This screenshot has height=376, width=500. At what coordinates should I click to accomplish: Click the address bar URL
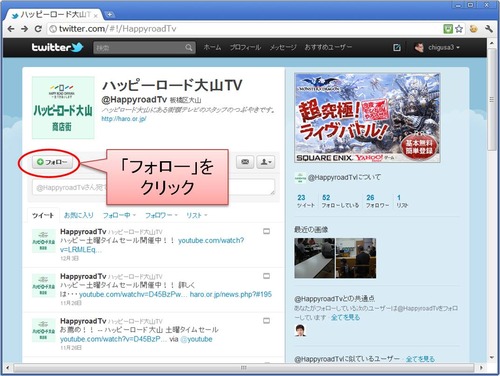tap(118, 29)
